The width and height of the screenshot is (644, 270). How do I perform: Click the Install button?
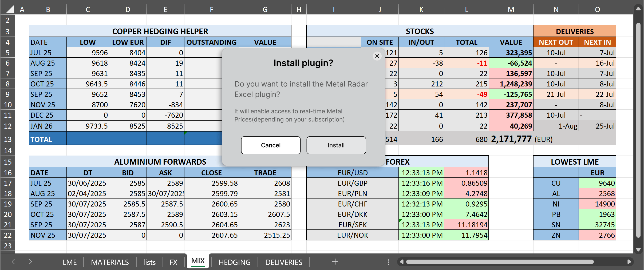click(336, 145)
